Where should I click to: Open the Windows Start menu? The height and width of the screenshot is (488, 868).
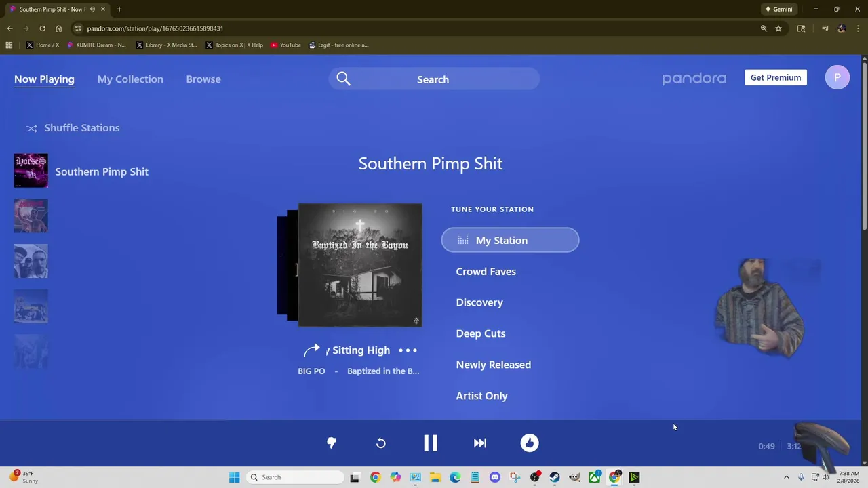pos(234,477)
